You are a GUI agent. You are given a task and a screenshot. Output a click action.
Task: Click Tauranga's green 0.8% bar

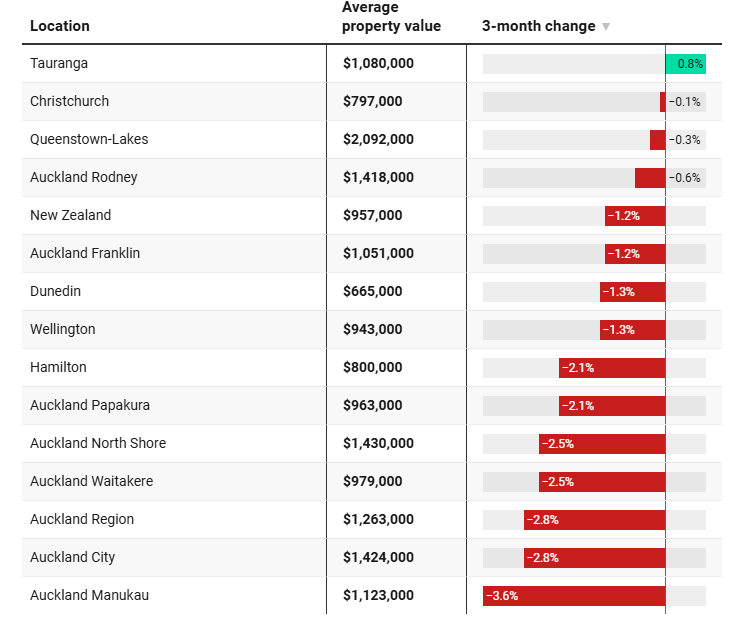[x=686, y=63]
